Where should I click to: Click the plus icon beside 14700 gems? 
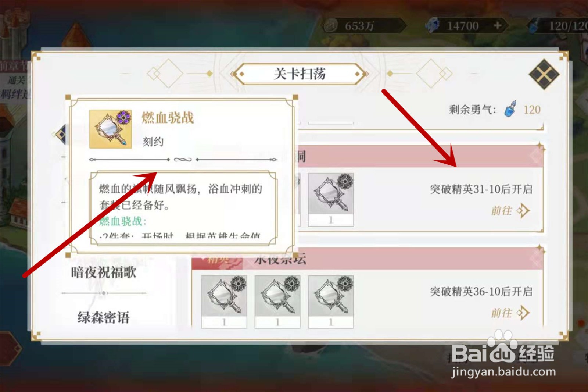tap(497, 25)
